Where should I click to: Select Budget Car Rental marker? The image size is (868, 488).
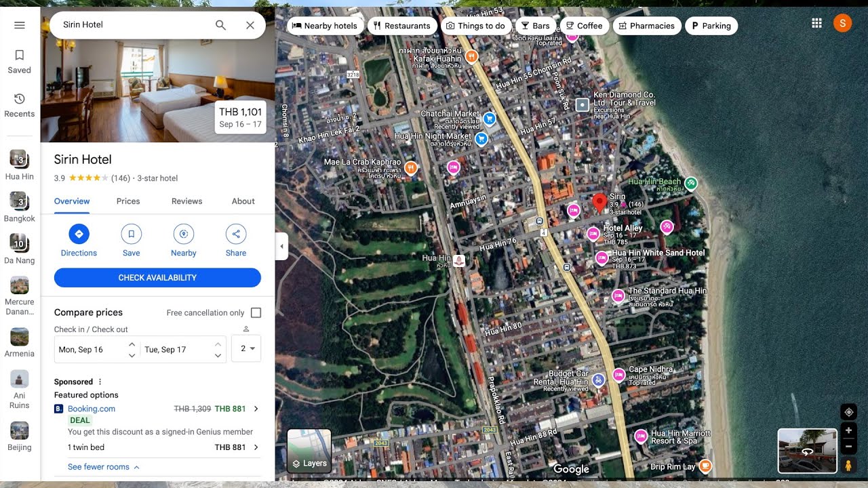599,380
